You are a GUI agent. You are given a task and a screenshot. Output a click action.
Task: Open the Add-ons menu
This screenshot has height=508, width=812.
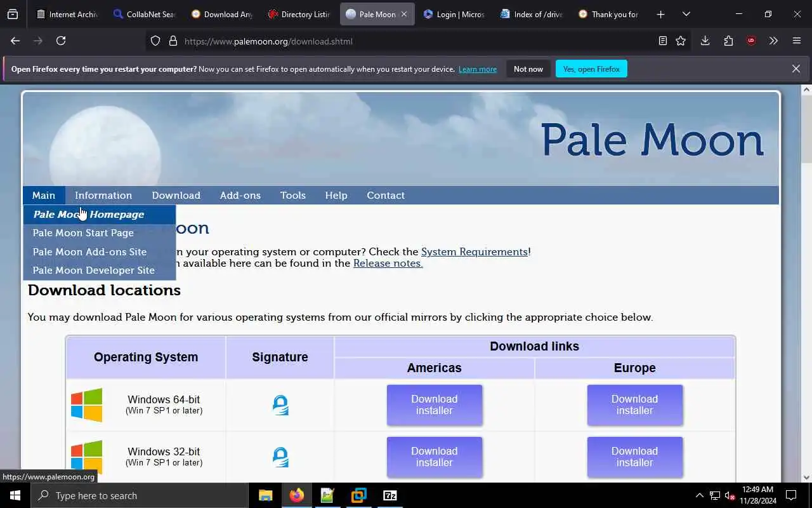(x=240, y=195)
